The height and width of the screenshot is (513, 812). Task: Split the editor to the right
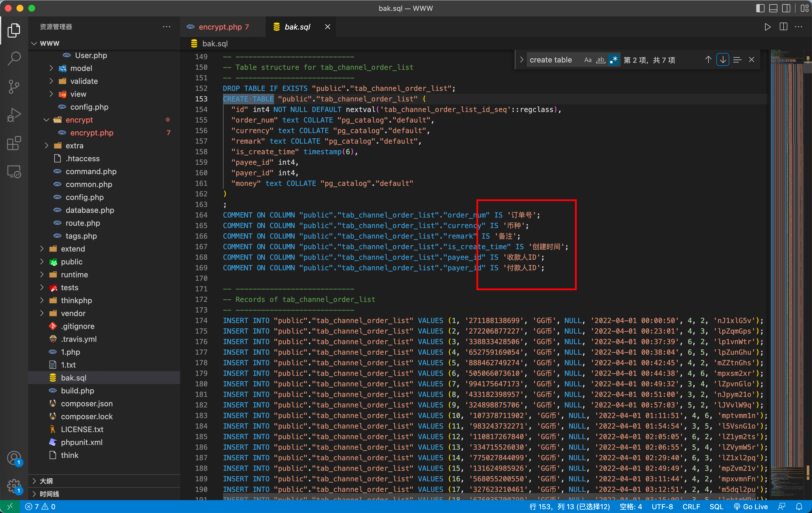(783, 27)
